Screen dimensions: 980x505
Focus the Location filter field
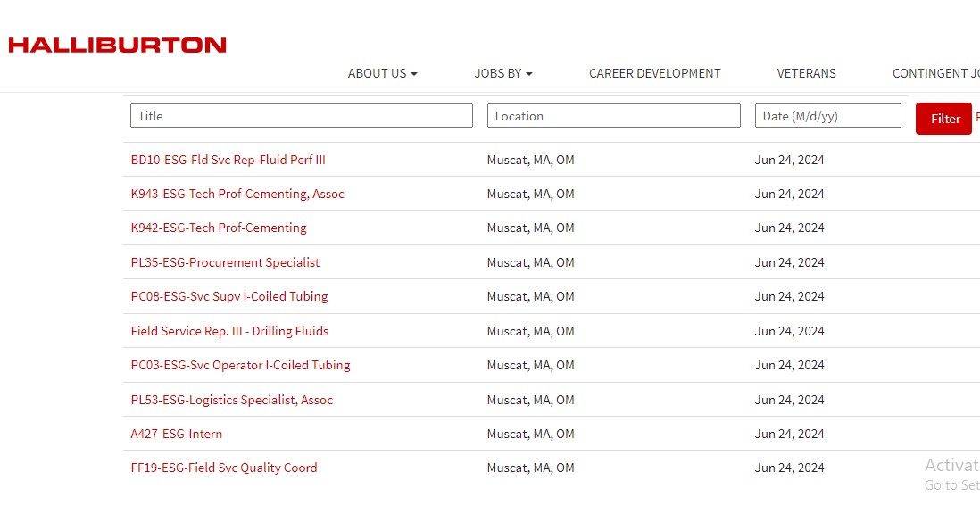(x=614, y=116)
